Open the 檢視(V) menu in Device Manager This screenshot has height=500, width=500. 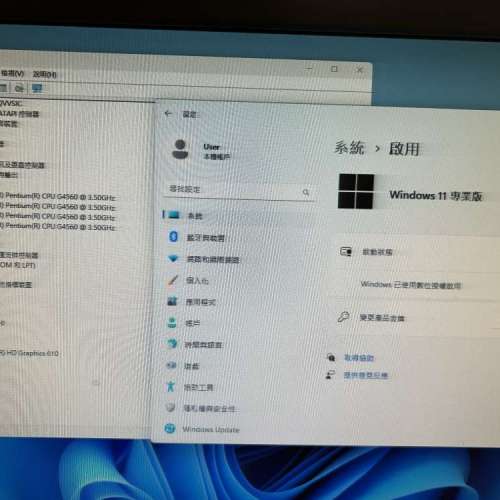(13, 73)
